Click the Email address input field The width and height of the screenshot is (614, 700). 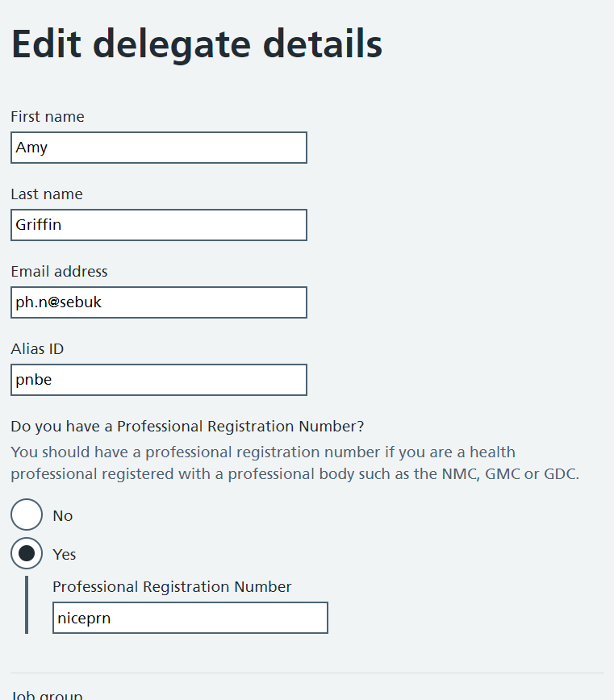(159, 302)
